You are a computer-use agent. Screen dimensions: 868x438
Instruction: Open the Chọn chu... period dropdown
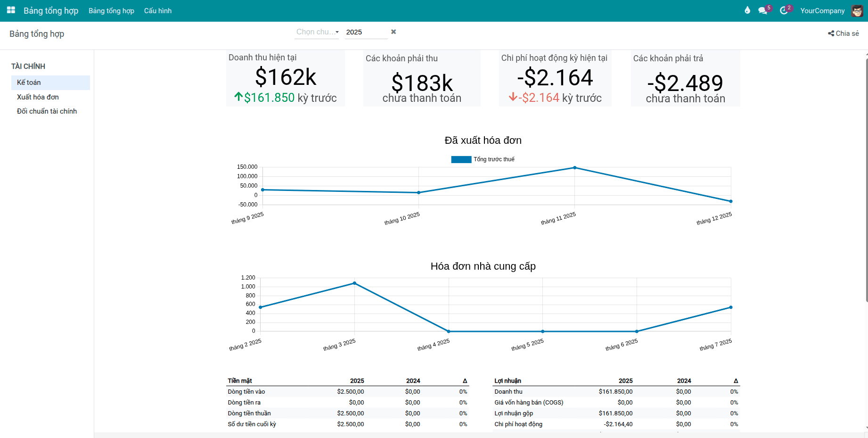316,32
